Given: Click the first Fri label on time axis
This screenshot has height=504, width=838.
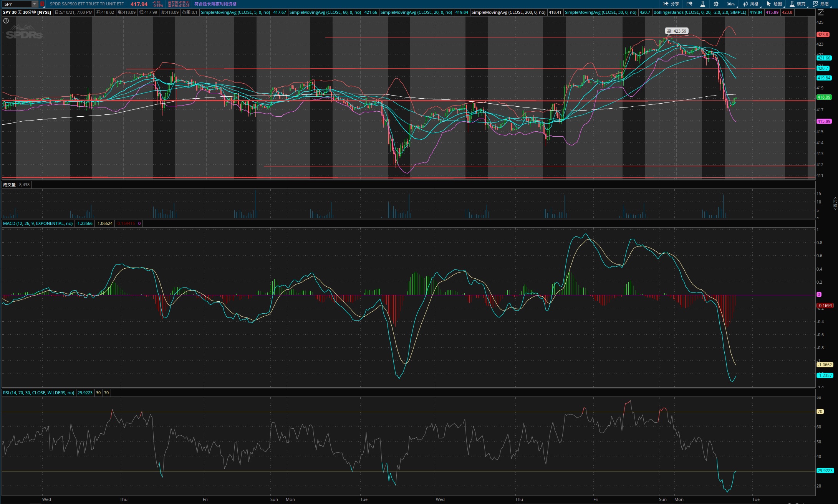Looking at the screenshot, I should [x=205, y=499].
